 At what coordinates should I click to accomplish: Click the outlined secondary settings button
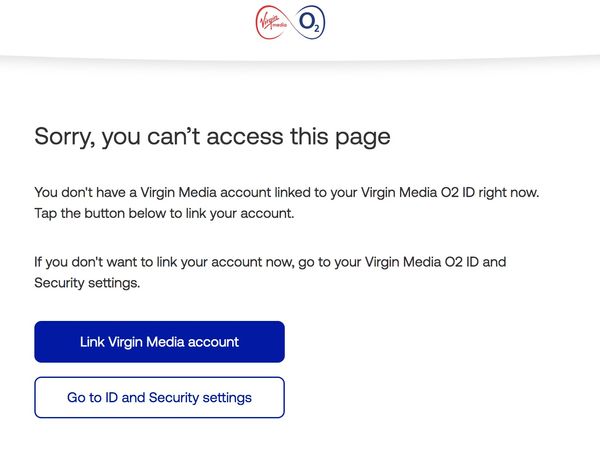(x=160, y=397)
